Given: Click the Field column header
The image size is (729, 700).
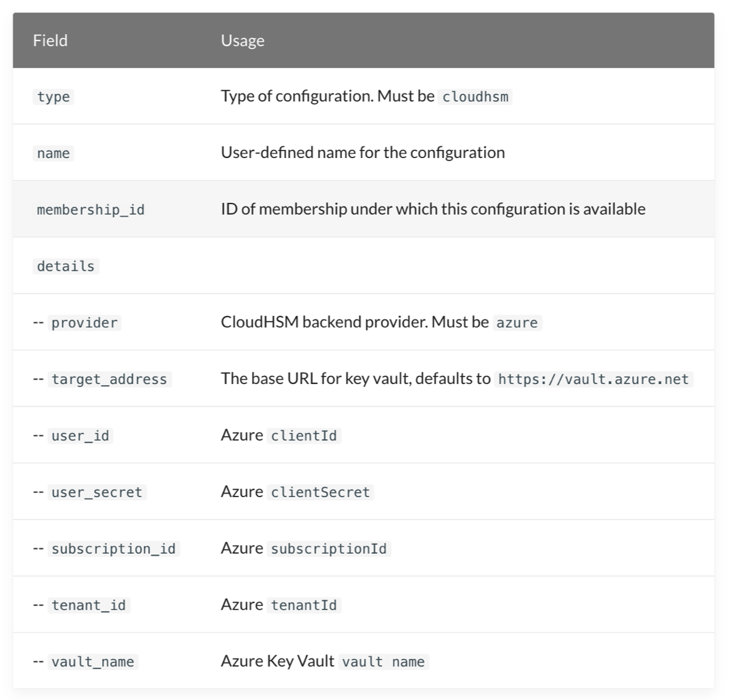Looking at the screenshot, I should tap(50, 40).
